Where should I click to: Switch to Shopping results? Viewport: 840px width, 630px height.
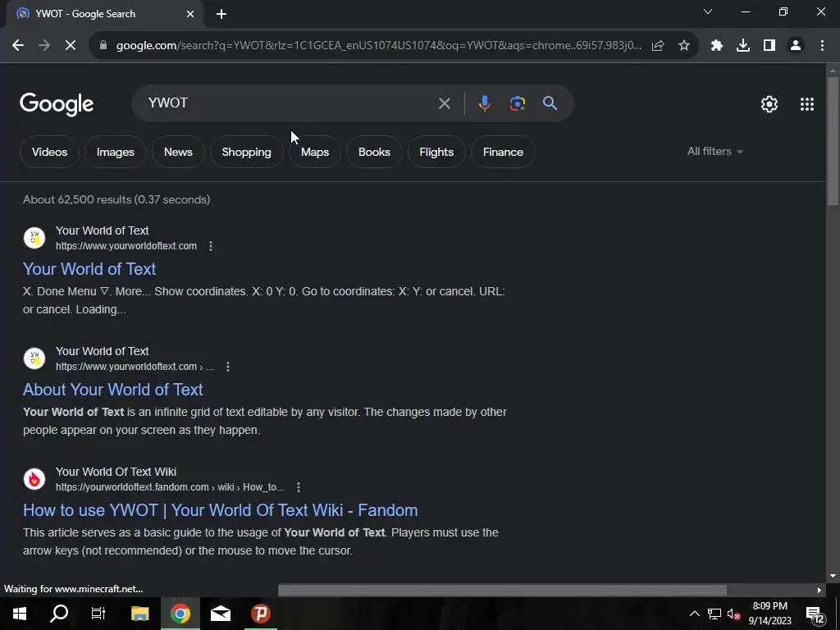pos(246,152)
